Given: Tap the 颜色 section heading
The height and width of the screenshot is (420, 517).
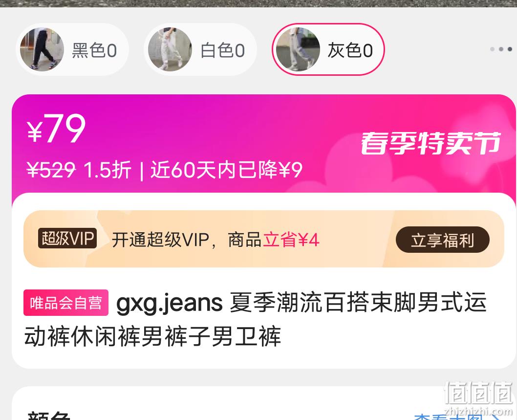Looking at the screenshot, I should (49, 416).
